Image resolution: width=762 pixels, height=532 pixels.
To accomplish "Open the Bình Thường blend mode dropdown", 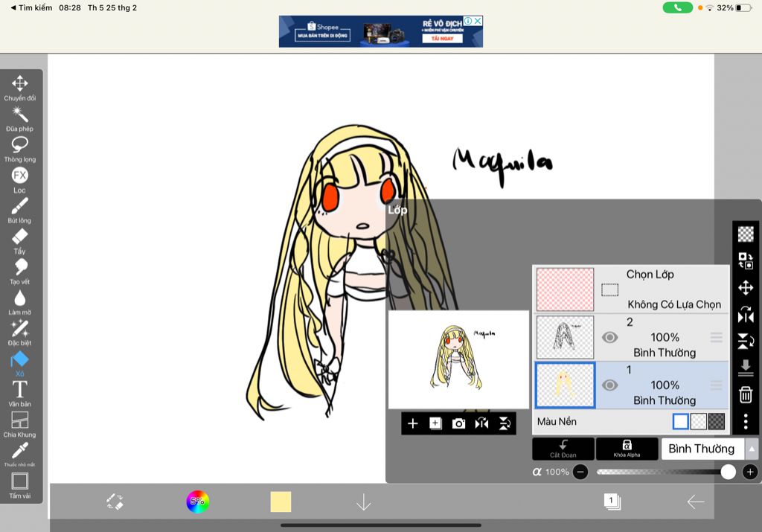I will [702, 449].
